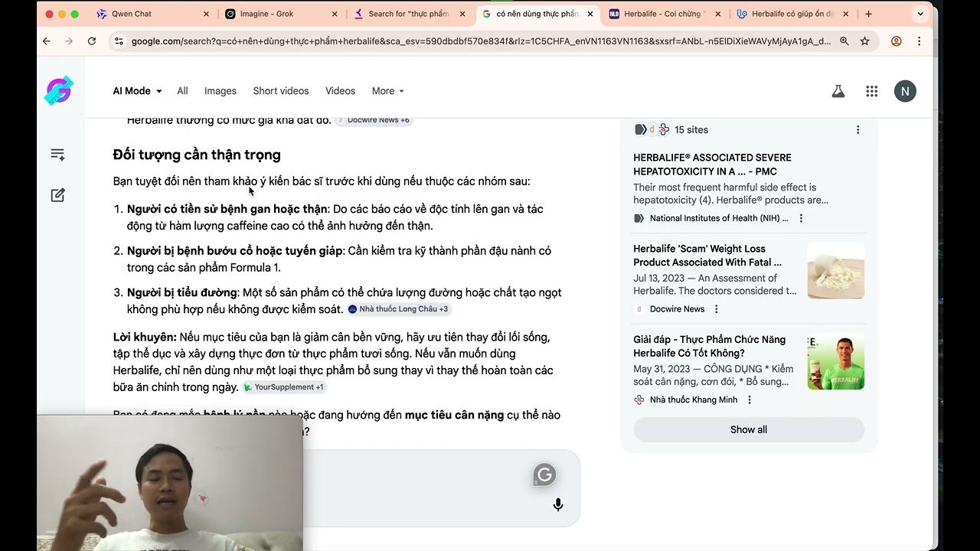The width and height of the screenshot is (980, 551).
Task: Open the zoom magnifier icon in address bar
Action: 844,41
